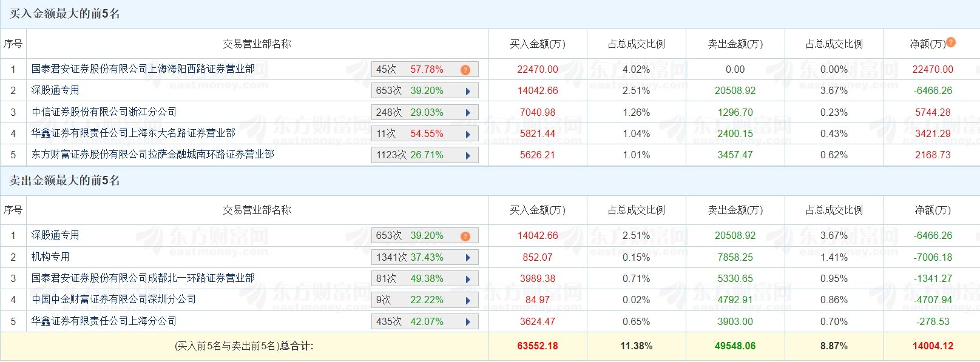Open 中信证券股份有限公司浙江分公司 link
The image size is (980, 362).
click(x=104, y=112)
